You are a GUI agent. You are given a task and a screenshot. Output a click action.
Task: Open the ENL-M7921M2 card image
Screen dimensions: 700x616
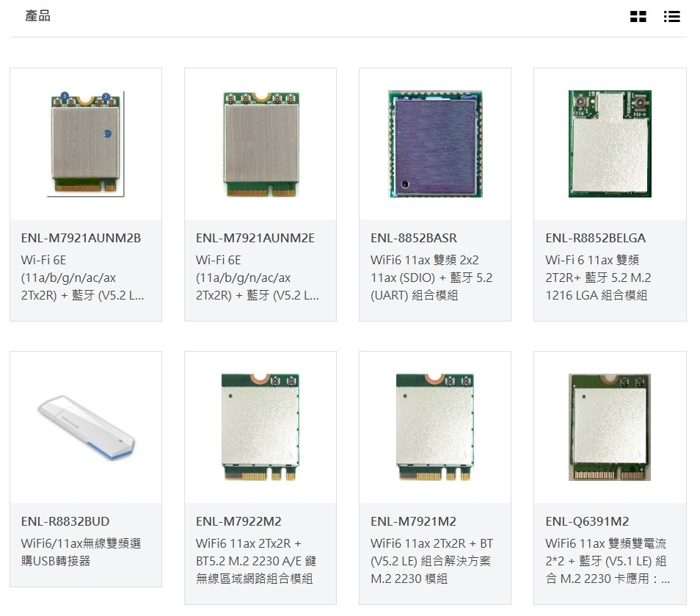pyautogui.click(x=435, y=427)
